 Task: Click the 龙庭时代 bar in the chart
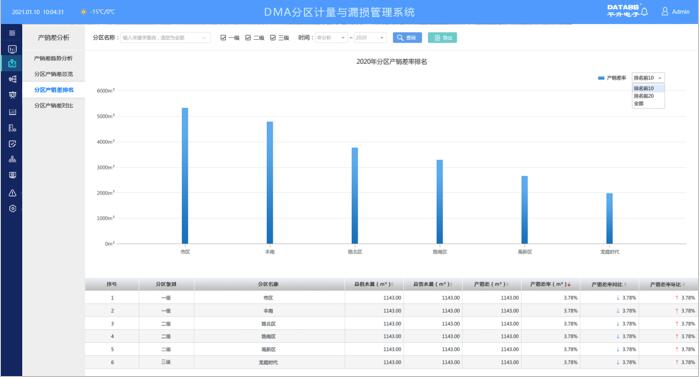click(x=609, y=218)
